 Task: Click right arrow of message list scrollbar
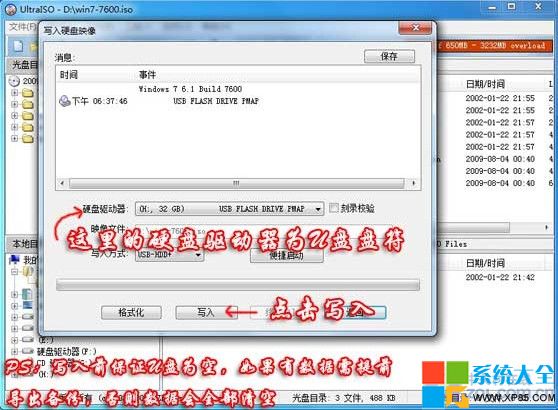pyautogui.click(x=413, y=183)
